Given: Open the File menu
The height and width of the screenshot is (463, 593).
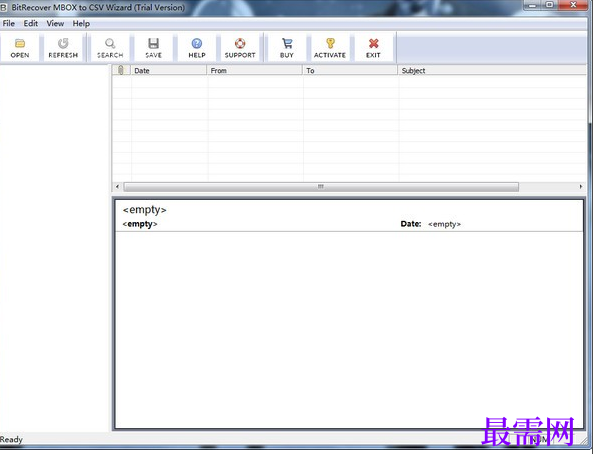Looking at the screenshot, I should click(9, 23).
